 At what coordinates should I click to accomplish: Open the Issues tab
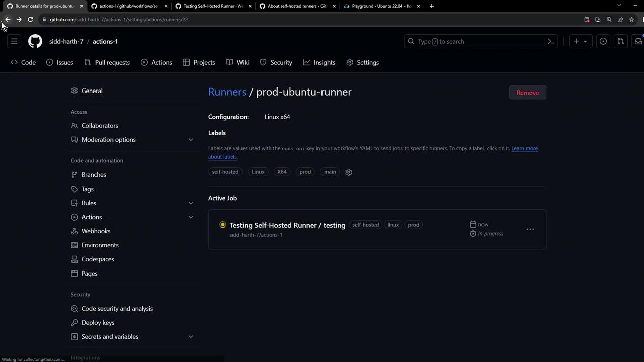pos(60,62)
